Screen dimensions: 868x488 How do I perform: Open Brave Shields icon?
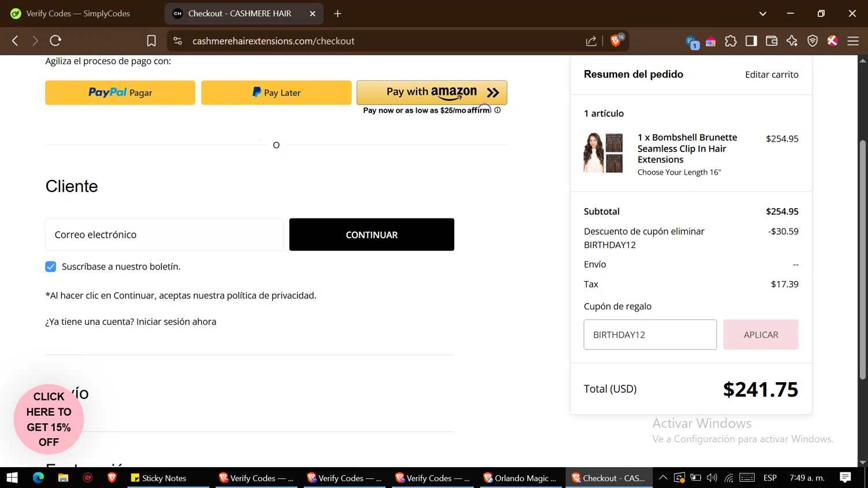(x=616, y=41)
